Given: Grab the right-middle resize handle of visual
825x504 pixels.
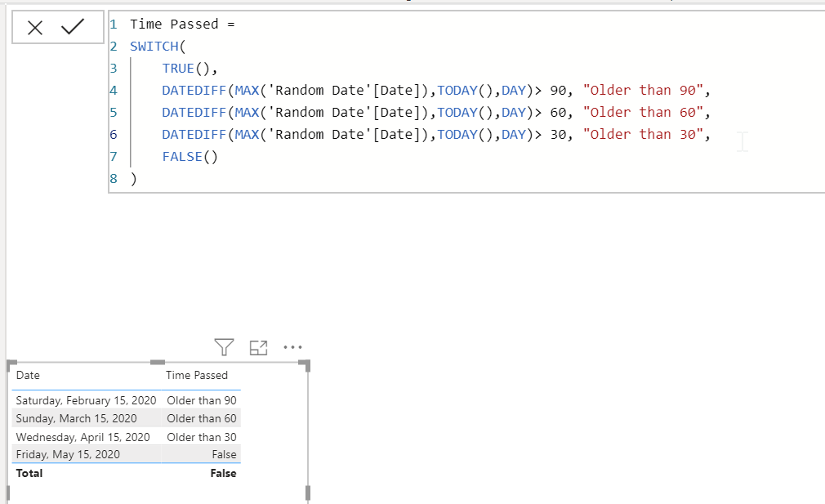Looking at the screenshot, I should pyautogui.click(x=308, y=493).
